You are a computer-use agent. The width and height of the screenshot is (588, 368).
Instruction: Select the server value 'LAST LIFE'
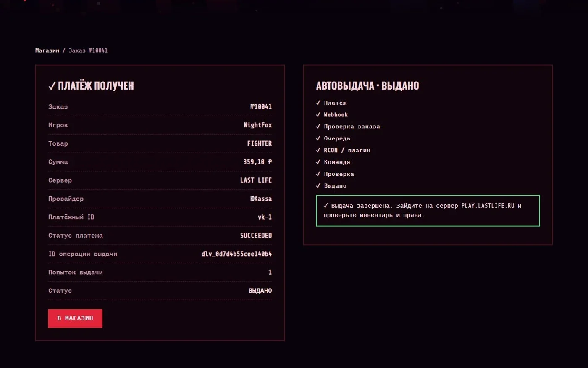256,180
